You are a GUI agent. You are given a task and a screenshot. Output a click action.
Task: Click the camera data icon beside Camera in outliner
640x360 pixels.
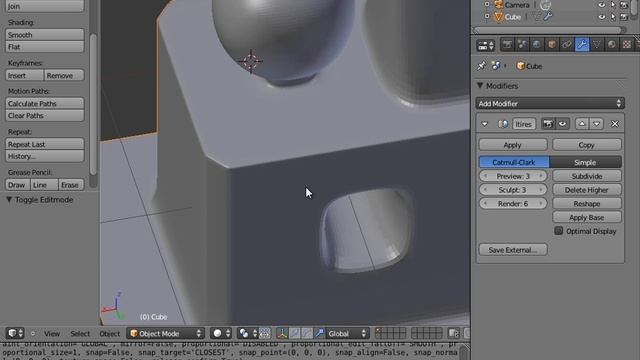click(546, 5)
